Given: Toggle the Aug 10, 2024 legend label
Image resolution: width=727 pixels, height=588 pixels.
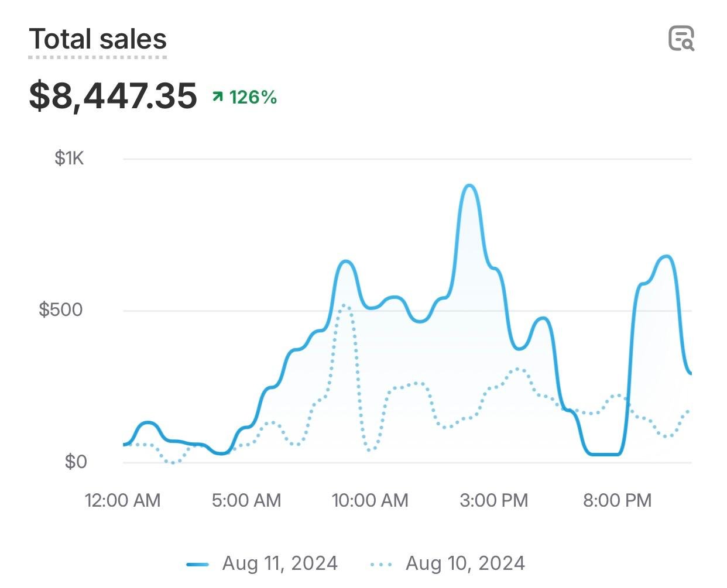Looking at the screenshot, I should (465, 563).
